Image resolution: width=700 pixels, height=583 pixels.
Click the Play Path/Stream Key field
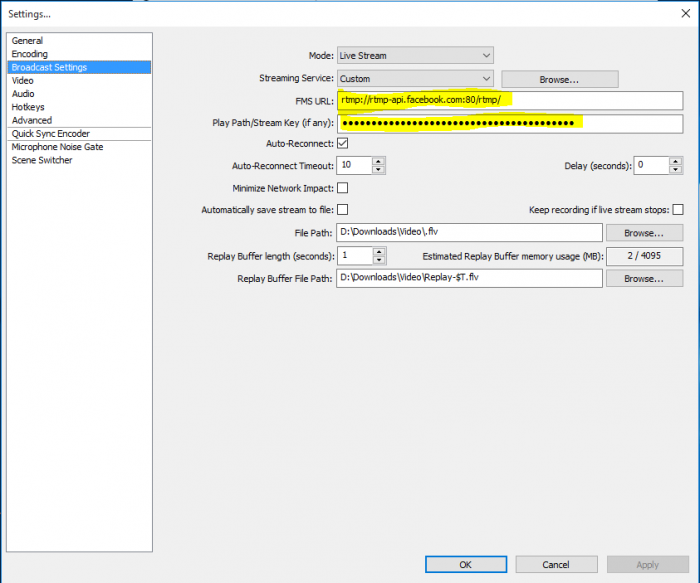(x=510, y=123)
